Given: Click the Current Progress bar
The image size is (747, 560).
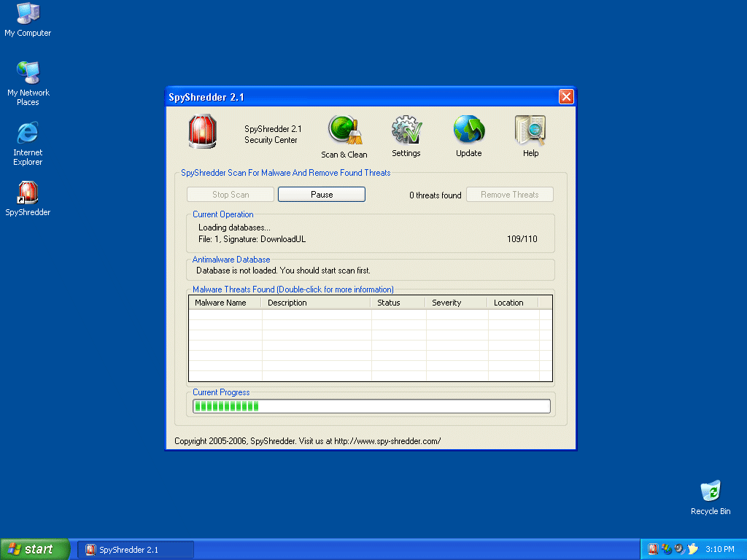Looking at the screenshot, I should click(x=371, y=406).
